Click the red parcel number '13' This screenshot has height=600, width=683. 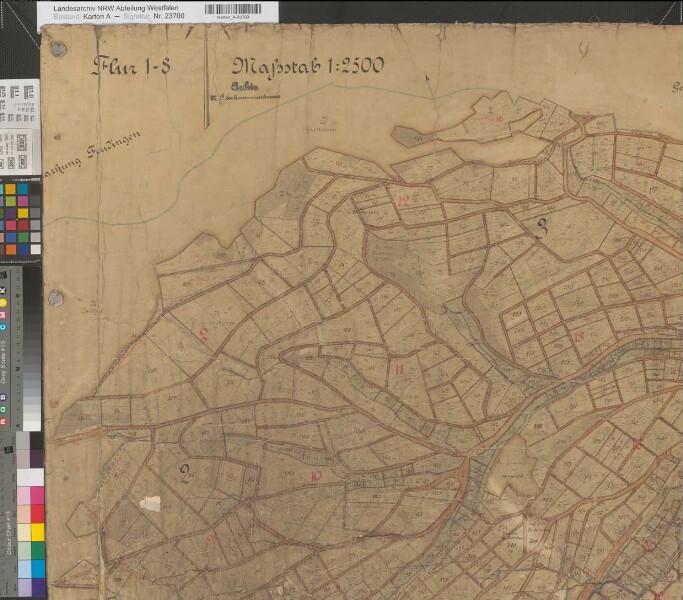point(579,337)
